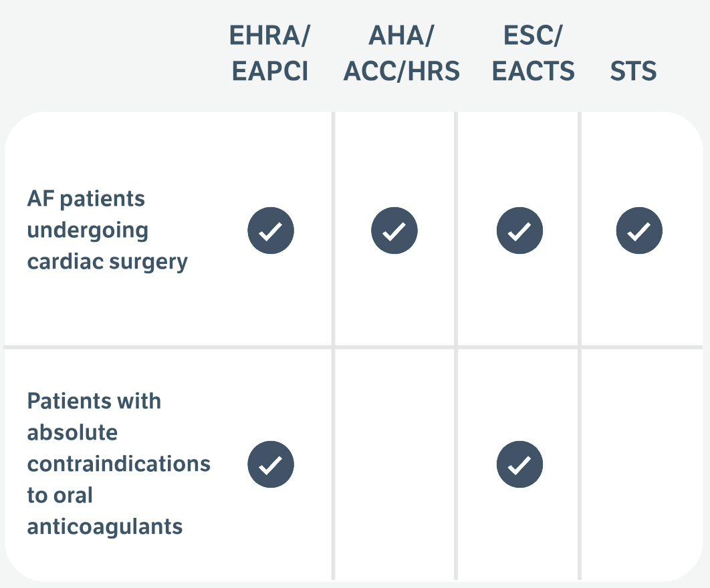Select the AHA/ACC/HRS column header

coord(402,53)
